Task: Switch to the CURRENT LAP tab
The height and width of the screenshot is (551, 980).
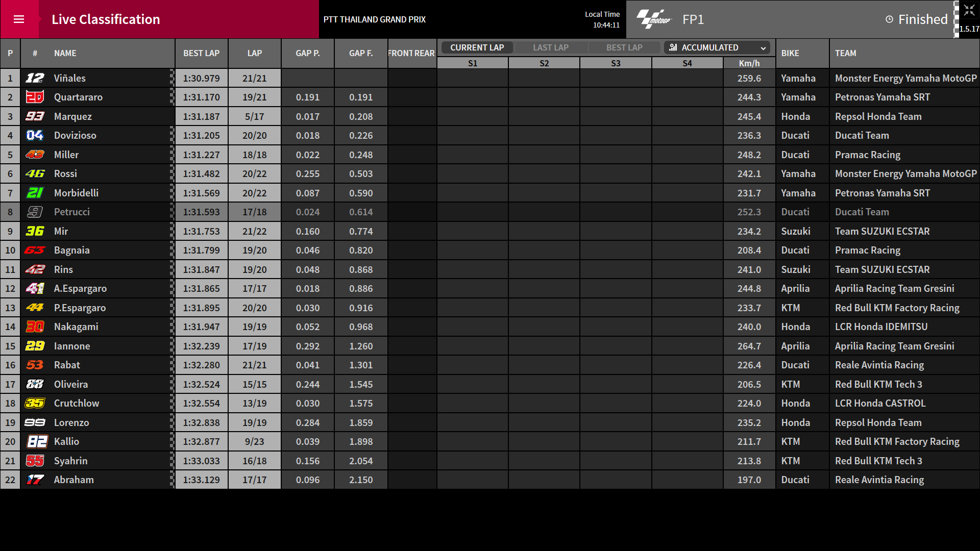Action: coord(477,47)
